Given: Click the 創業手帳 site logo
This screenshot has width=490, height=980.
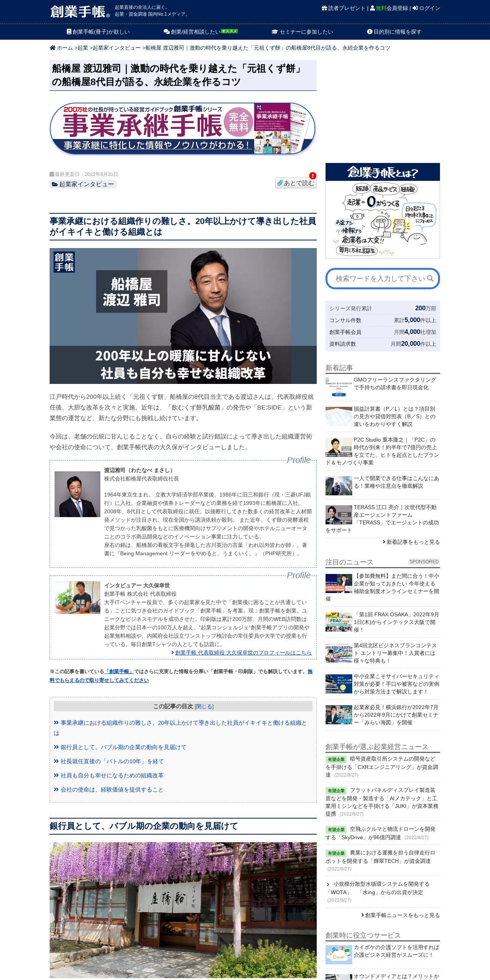Looking at the screenshot, I should pos(80,11).
